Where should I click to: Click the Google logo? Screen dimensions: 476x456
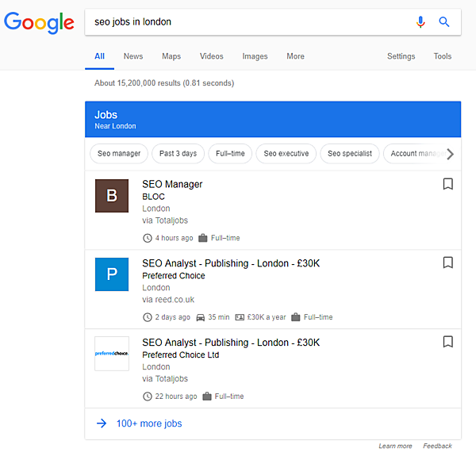pos(39,23)
